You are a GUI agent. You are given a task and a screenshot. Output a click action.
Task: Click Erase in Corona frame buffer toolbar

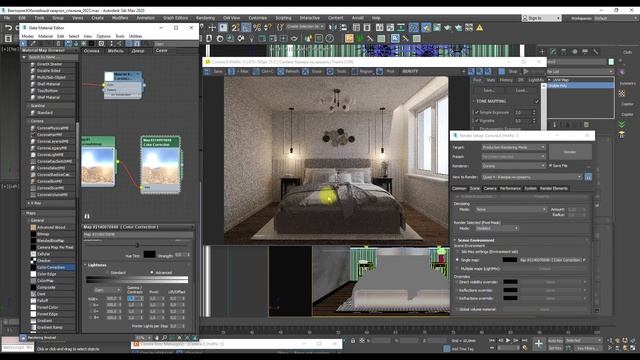(x=313, y=71)
